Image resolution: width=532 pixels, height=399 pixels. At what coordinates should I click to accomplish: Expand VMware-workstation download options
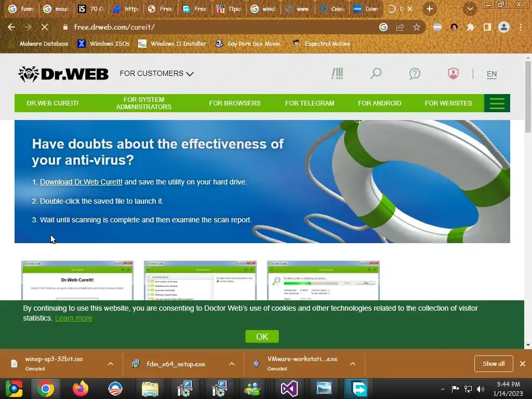tap(353, 364)
